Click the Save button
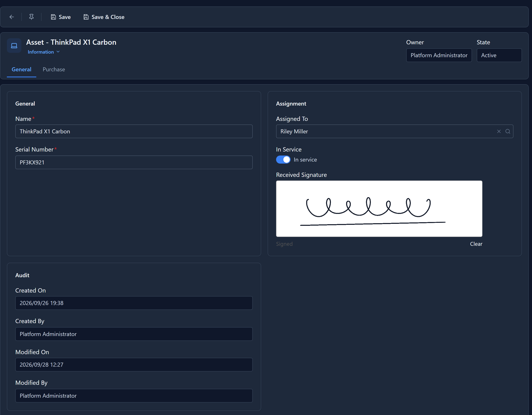 tap(61, 17)
